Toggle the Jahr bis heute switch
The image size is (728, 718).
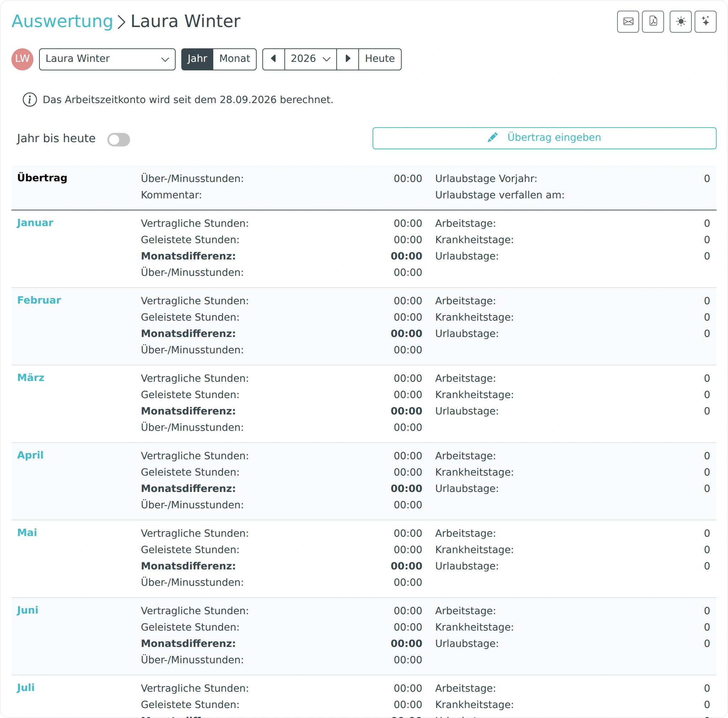point(119,139)
